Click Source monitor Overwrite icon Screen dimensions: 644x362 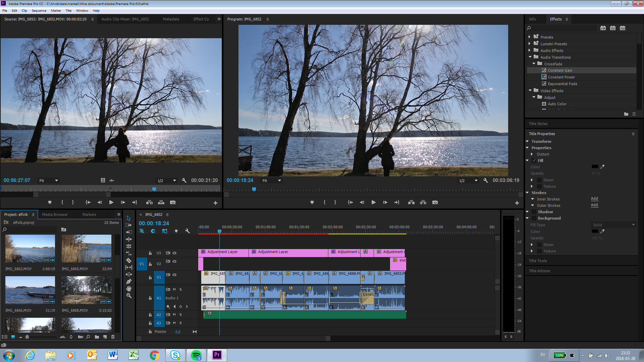161,202
